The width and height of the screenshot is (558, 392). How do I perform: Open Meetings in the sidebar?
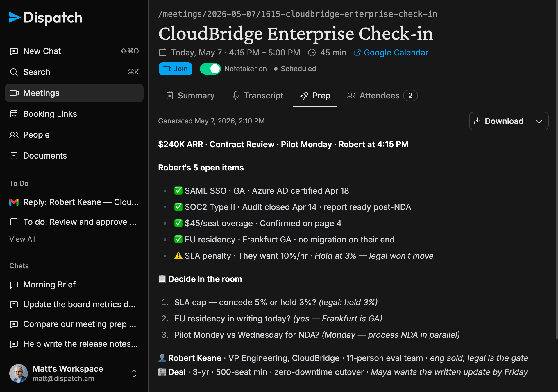pos(74,93)
